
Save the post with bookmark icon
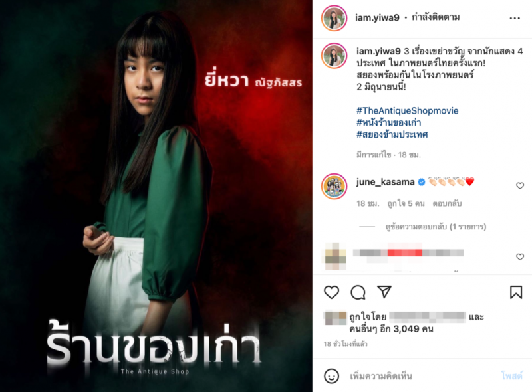516,292
